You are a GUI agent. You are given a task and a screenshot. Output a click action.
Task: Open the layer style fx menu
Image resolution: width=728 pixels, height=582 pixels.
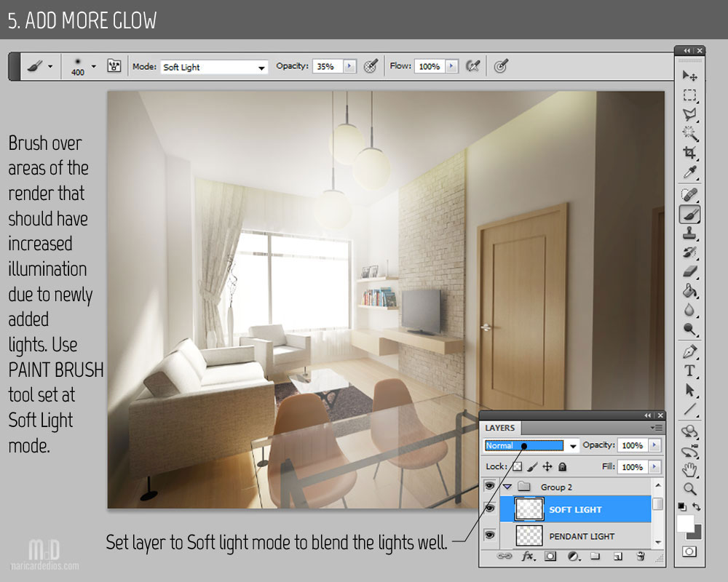click(x=528, y=557)
